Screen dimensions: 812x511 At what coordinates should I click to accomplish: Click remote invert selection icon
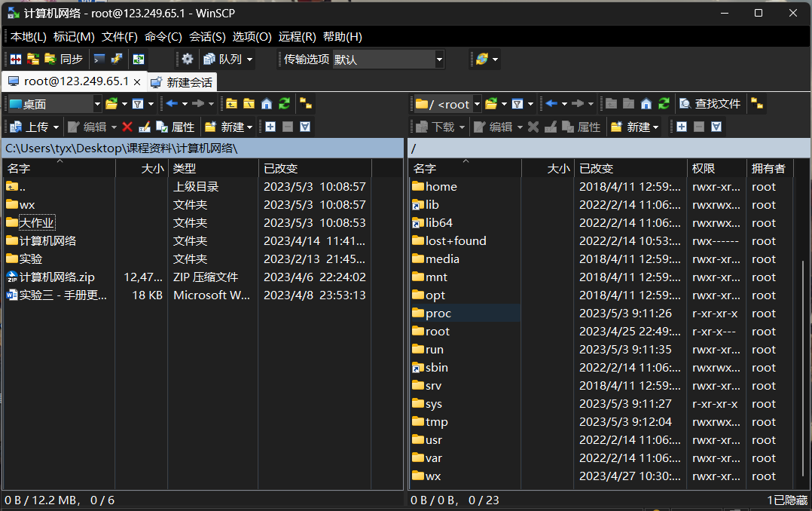click(716, 127)
